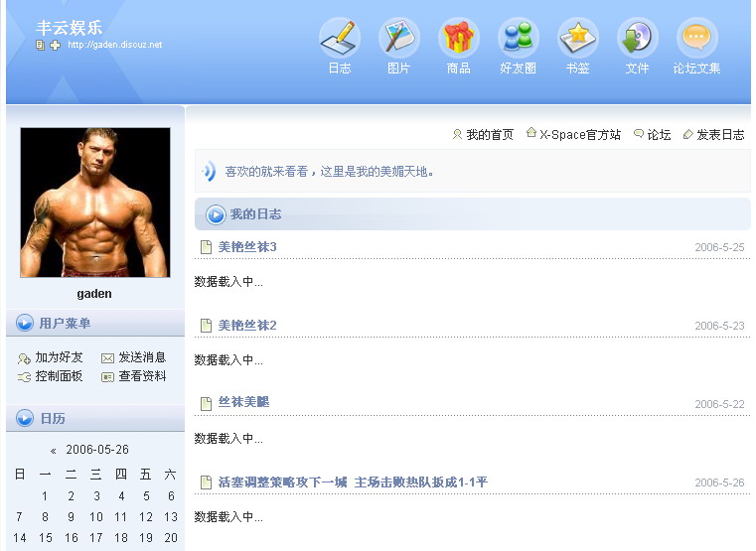756x551 pixels.
Task: Click the document icon next to 美艳丝袜2
Action: 206,326
